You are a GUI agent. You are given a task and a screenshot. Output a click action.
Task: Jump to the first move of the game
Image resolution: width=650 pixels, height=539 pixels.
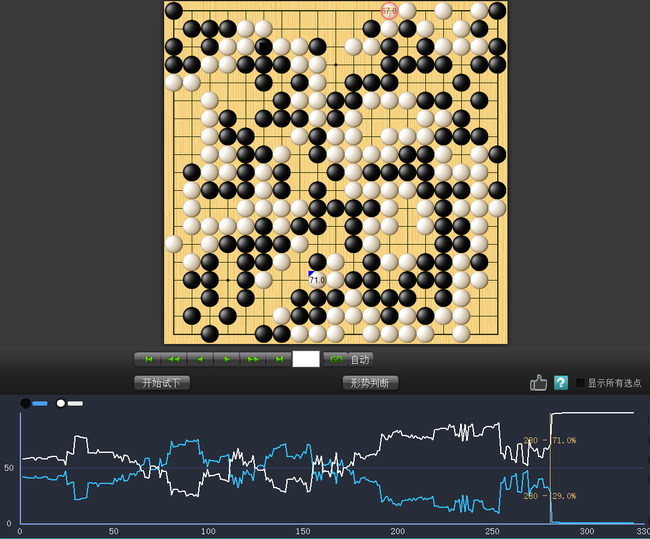pyautogui.click(x=148, y=359)
